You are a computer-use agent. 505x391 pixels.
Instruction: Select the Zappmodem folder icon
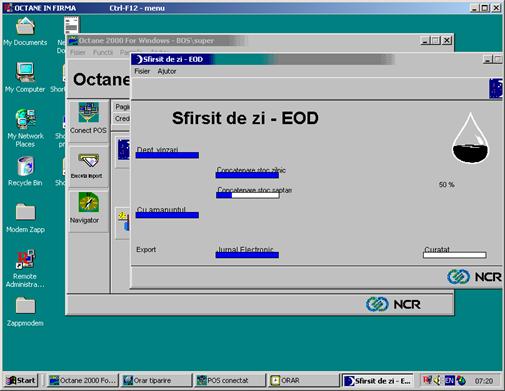click(x=25, y=306)
